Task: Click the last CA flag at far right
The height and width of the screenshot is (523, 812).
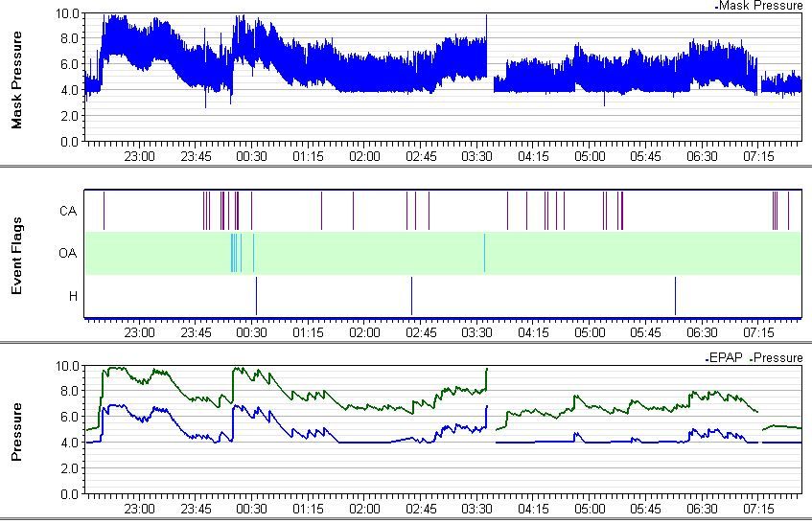Action: [788, 211]
